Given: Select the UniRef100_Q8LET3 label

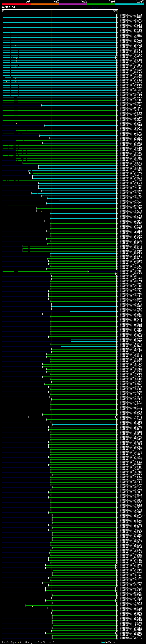Looking at the screenshot, I should coord(131,605).
